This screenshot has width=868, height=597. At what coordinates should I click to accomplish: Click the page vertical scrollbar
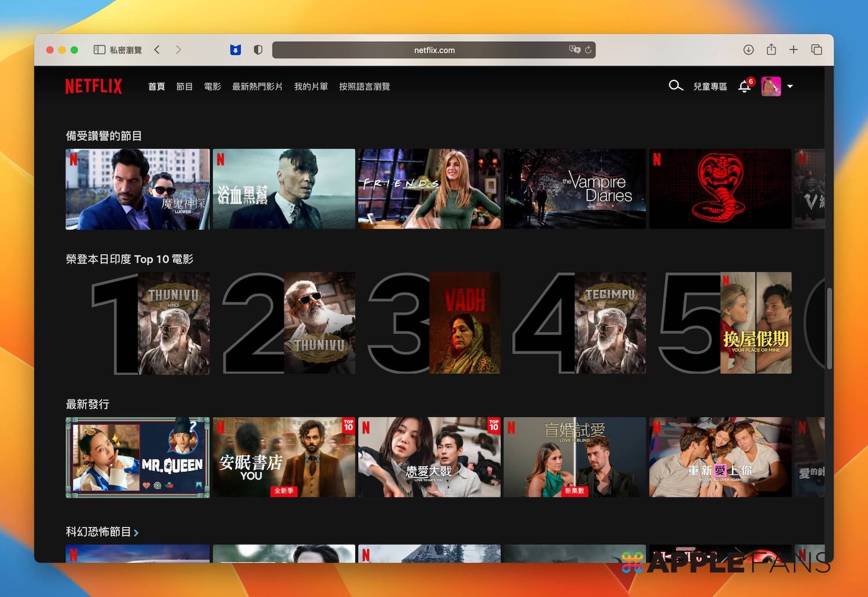coord(829,328)
